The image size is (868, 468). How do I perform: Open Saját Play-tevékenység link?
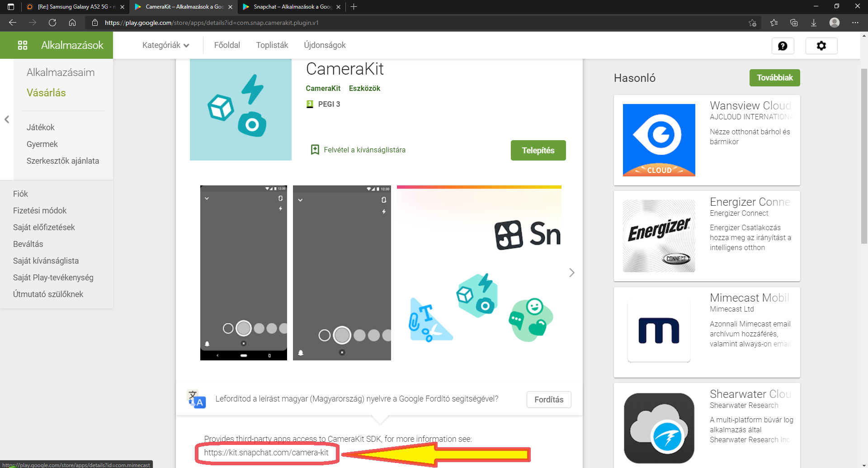tap(53, 277)
